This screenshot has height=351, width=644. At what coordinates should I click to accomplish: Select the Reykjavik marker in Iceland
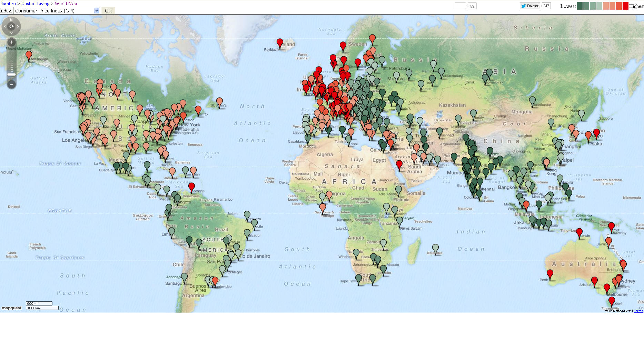[280, 43]
